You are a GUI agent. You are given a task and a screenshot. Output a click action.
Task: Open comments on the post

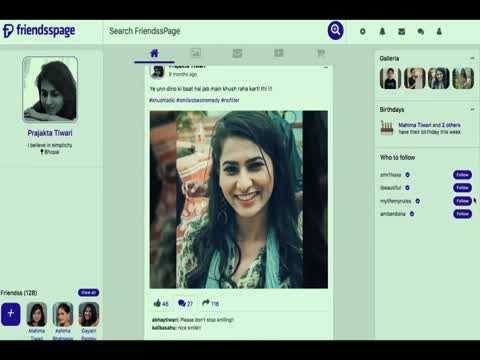(x=182, y=303)
